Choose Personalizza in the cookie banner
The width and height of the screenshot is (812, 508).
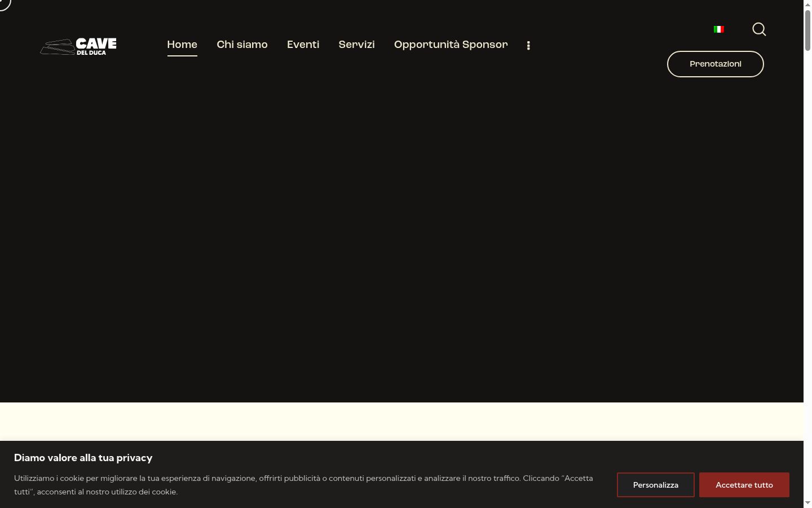point(656,485)
